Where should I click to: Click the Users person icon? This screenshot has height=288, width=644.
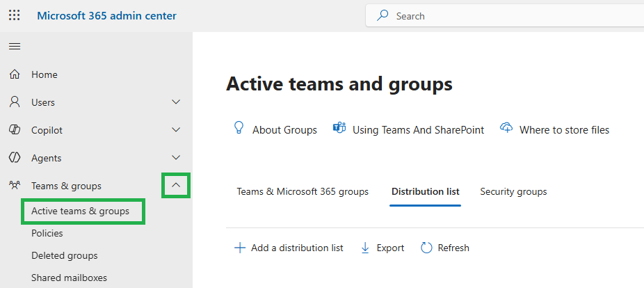tap(15, 102)
